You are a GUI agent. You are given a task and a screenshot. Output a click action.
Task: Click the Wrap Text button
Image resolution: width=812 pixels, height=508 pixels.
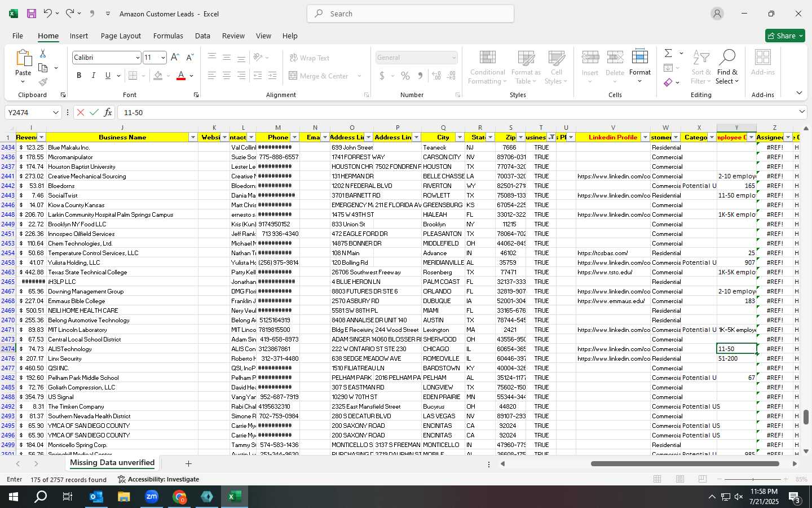[x=310, y=58]
